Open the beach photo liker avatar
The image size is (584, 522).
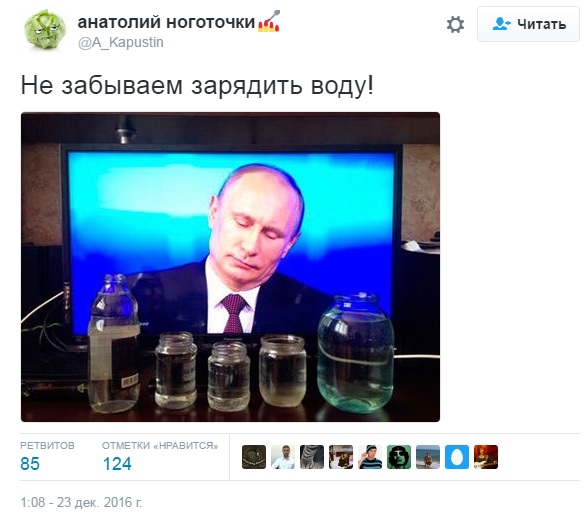[x=428, y=457]
